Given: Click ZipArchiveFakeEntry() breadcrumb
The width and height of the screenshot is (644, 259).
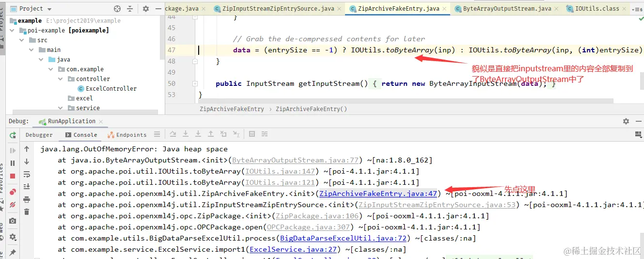Looking at the screenshot, I should tap(311, 109).
